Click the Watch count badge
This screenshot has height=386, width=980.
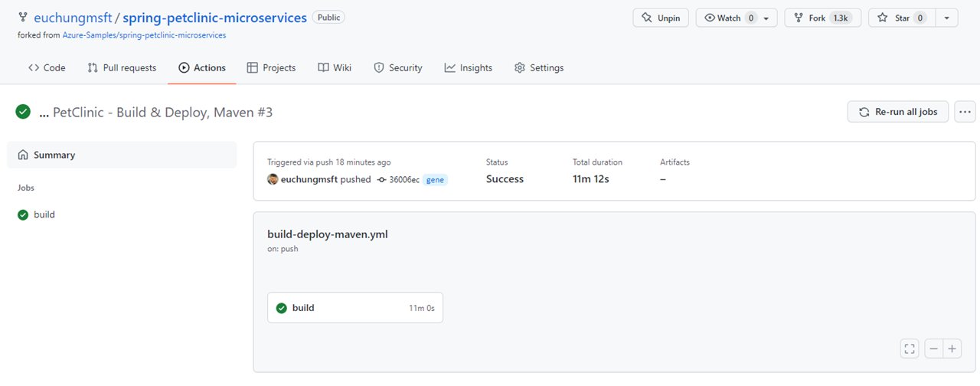click(x=751, y=18)
